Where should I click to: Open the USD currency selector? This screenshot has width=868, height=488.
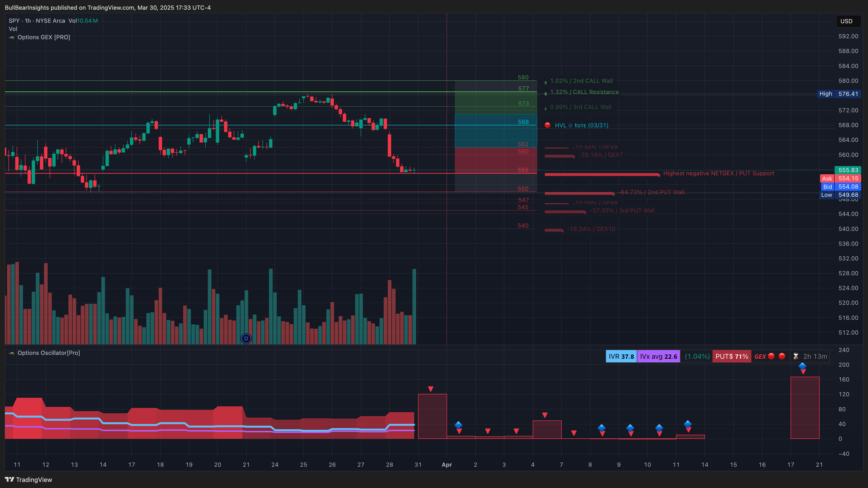[848, 21]
